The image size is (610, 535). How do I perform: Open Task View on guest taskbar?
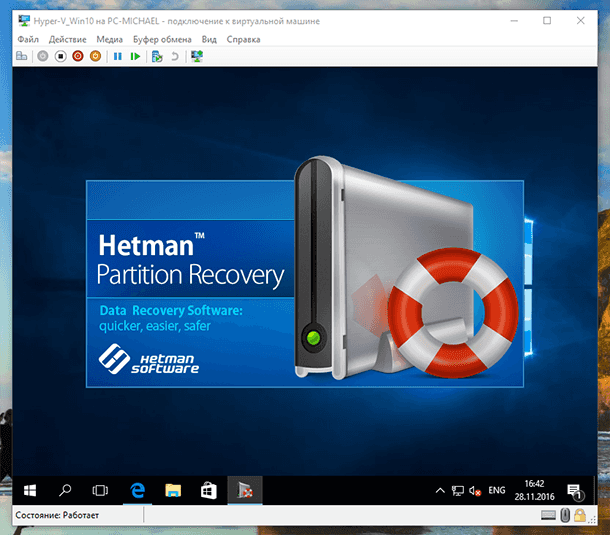pyautogui.click(x=100, y=490)
